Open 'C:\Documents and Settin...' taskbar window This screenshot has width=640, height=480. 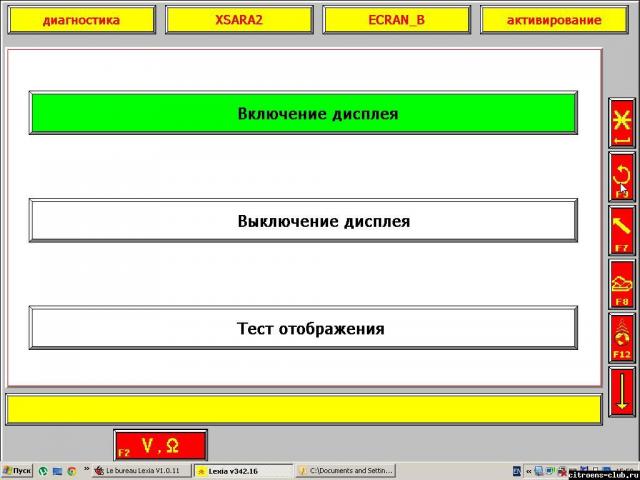pos(345,471)
